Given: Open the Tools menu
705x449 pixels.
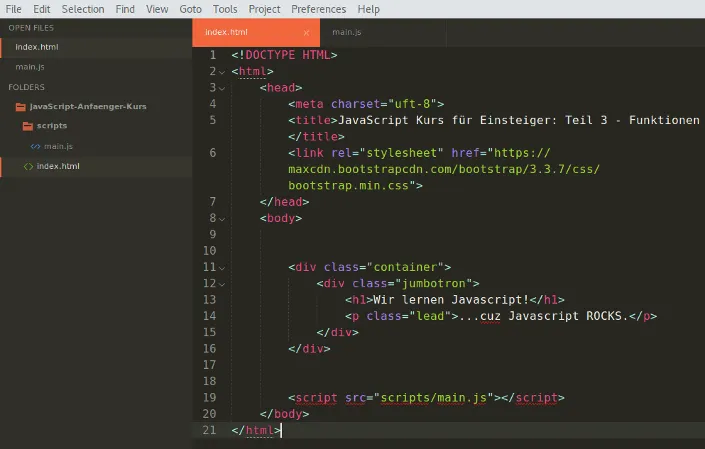Looking at the screenshot, I should click(225, 9).
